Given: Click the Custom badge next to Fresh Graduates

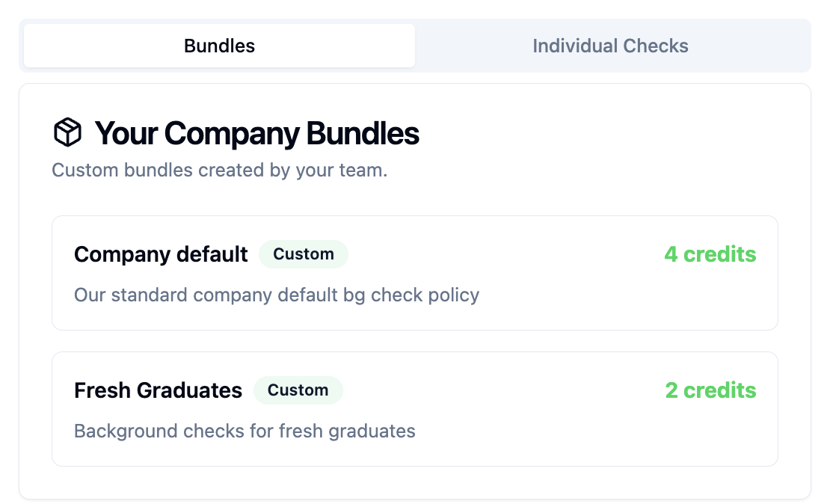Looking at the screenshot, I should coord(298,390).
